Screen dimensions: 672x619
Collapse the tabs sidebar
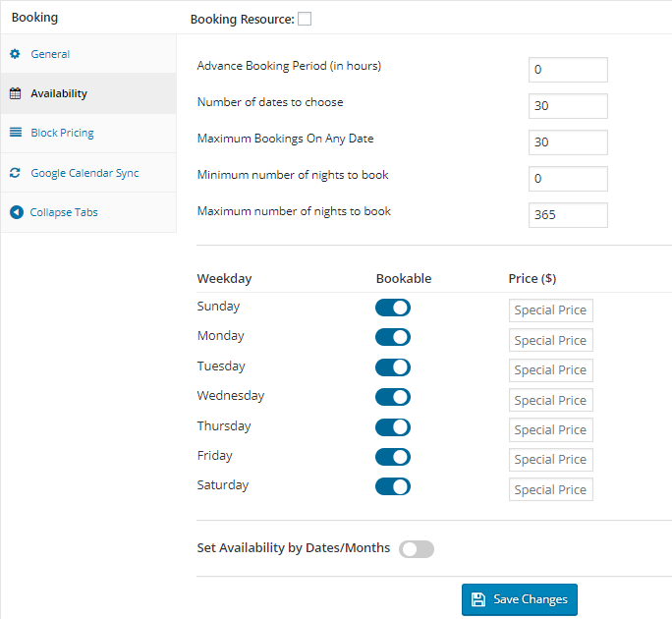click(x=64, y=212)
